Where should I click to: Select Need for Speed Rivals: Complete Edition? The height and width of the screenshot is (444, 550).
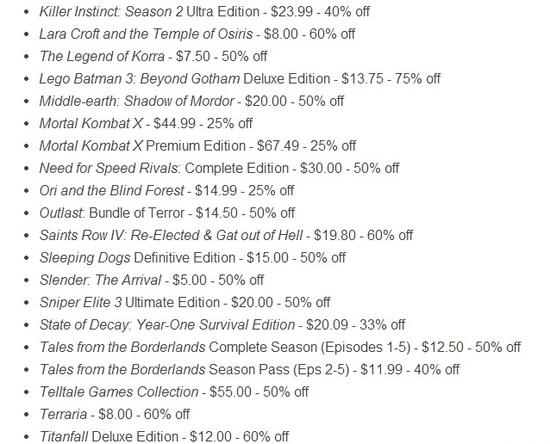(219, 168)
